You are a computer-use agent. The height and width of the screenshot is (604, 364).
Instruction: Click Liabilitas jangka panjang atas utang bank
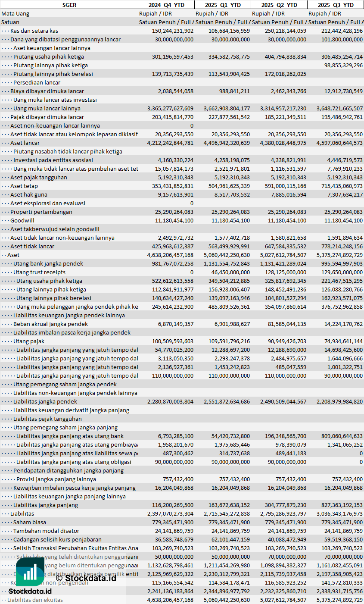point(70,436)
